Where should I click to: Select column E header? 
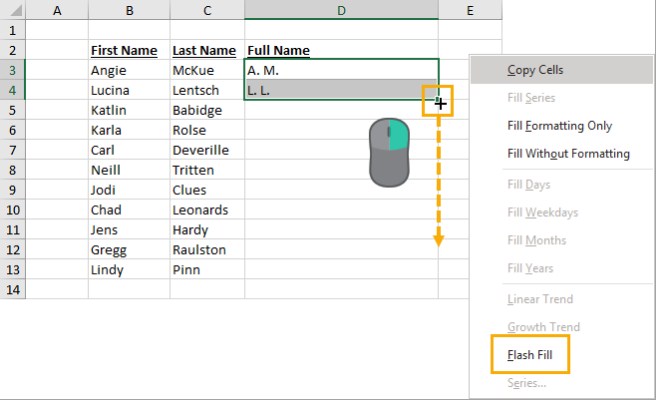pyautogui.click(x=470, y=10)
